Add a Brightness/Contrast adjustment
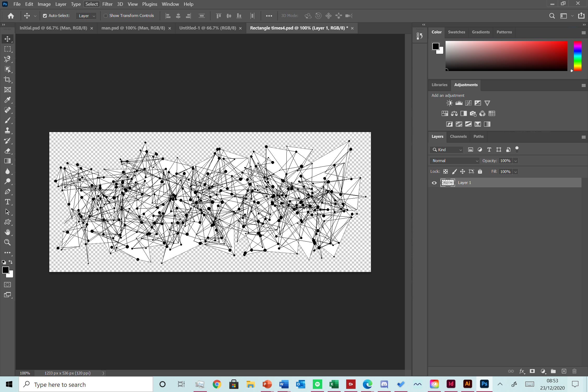 pyautogui.click(x=449, y=103)
